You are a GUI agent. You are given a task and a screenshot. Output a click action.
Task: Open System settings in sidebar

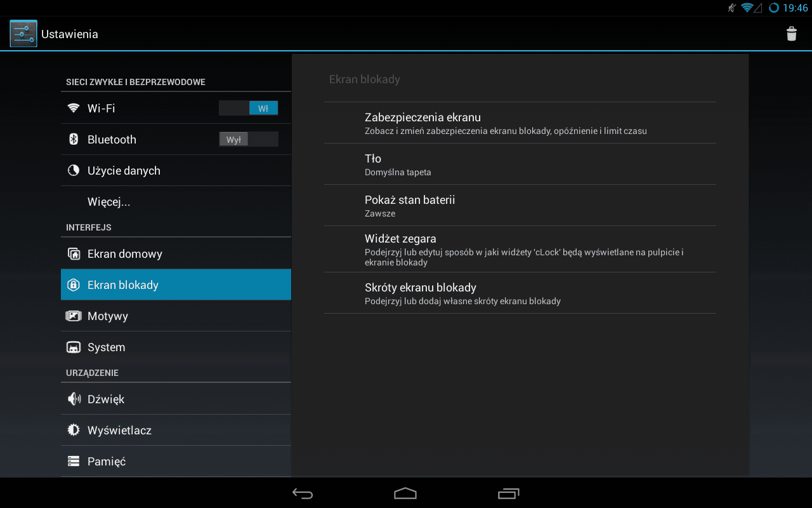pyautogui.click(x=176, y=347)
